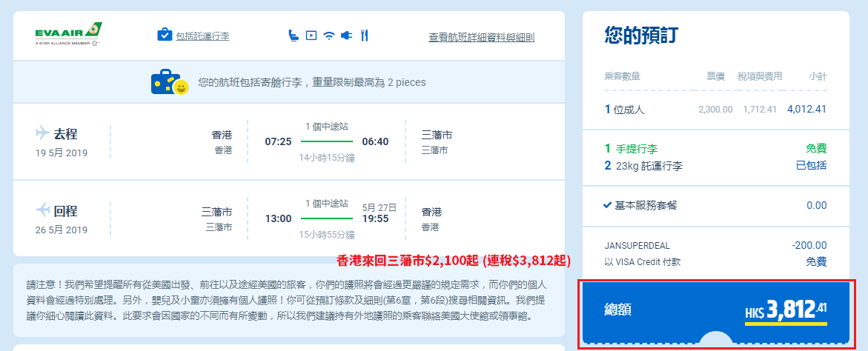
Task: Click the discount amount -200.00
Action: (809, 245)
